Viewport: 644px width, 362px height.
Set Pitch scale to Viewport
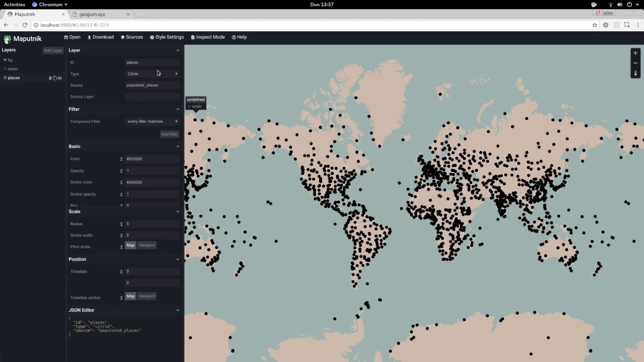click(x=147, y=245)
